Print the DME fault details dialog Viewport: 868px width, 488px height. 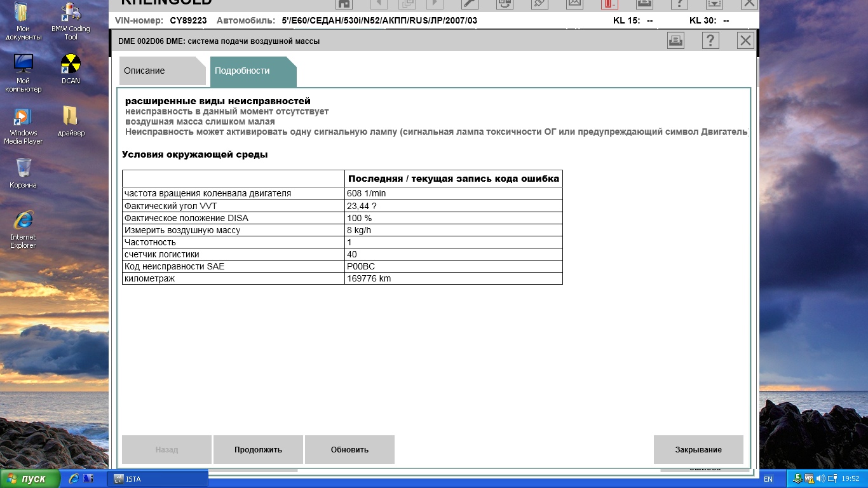tap(675, 41)
